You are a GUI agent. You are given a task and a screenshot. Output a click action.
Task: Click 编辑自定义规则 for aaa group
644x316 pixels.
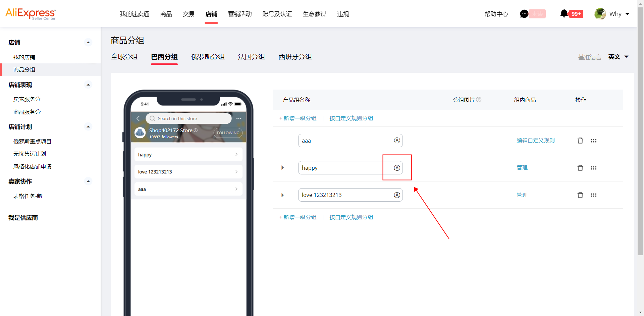tap(536, 141)
